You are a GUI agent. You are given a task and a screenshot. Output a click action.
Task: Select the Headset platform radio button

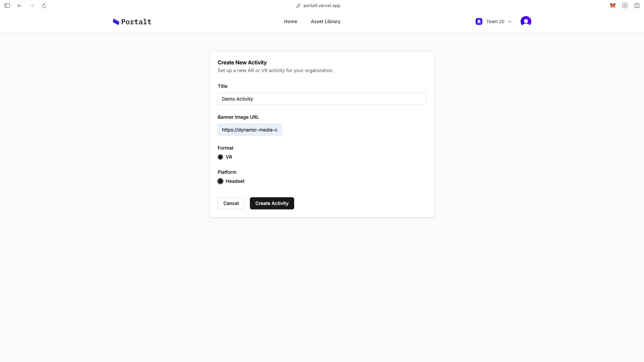coord(220,181)
